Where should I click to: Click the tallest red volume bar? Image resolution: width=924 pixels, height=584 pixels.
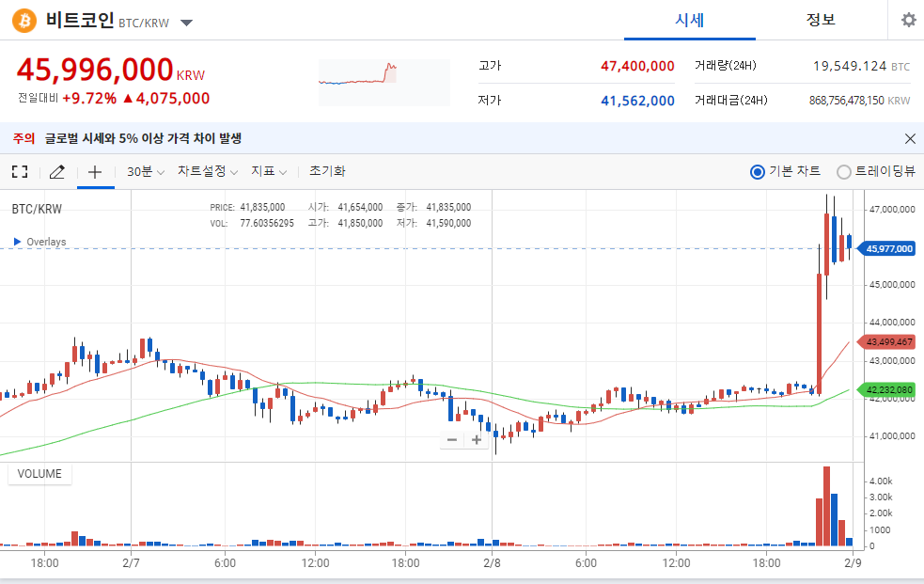click(x=827, y=506)
